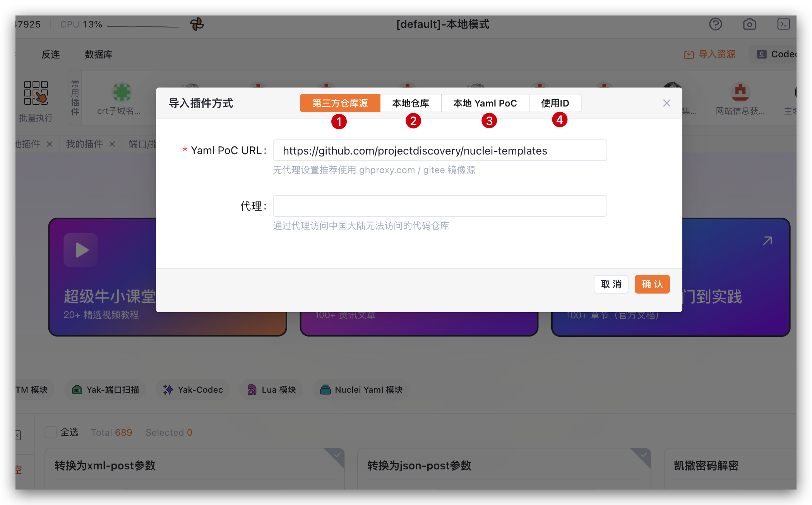
Task: Open the terminal console icon
Action: [x=783, y=24]
